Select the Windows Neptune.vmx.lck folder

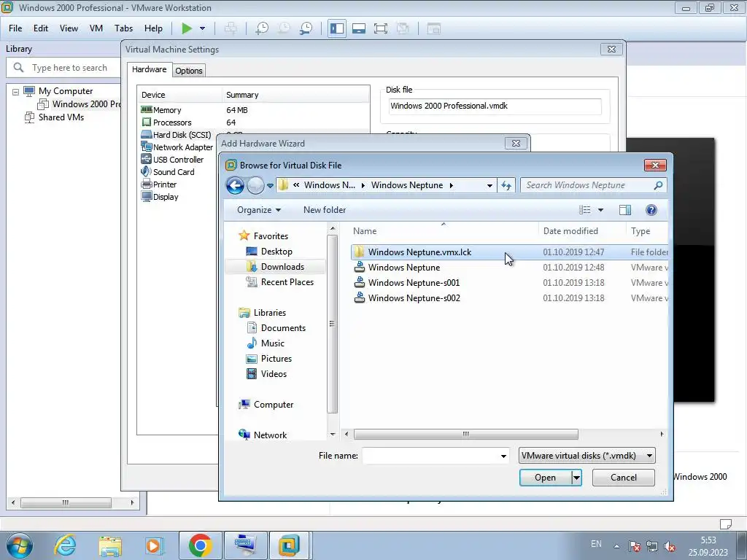[x=509, y=252]
